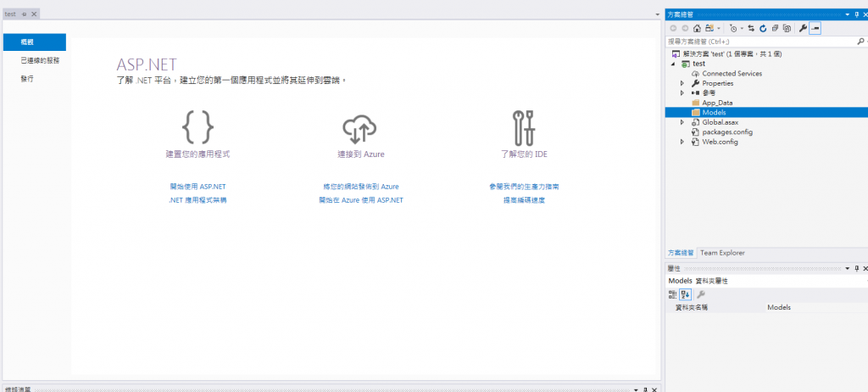The image size is (868, 392).
Task: Select the test project icon in the tree
Action: pos(686,64)
